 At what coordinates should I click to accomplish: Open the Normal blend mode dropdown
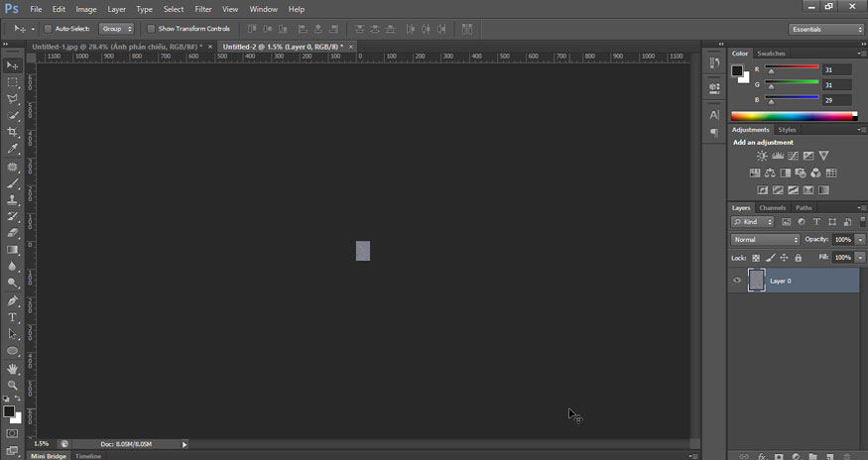click(765, 240)
